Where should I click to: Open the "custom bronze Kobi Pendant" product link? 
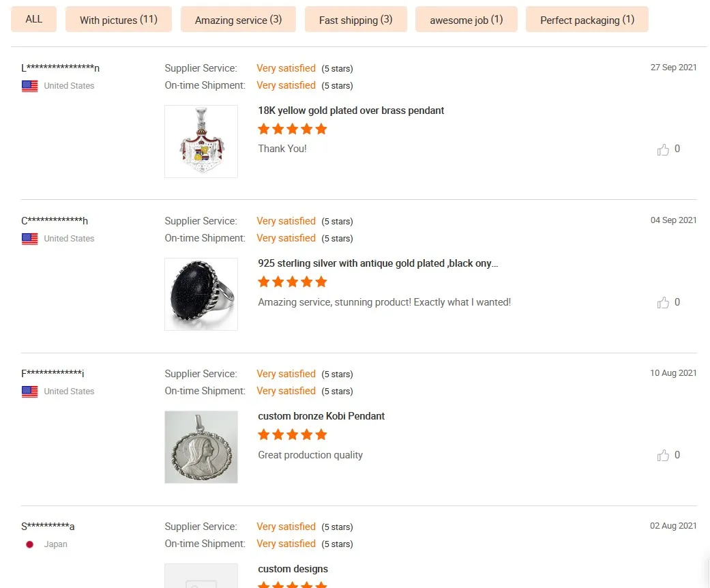coord(321,416)
